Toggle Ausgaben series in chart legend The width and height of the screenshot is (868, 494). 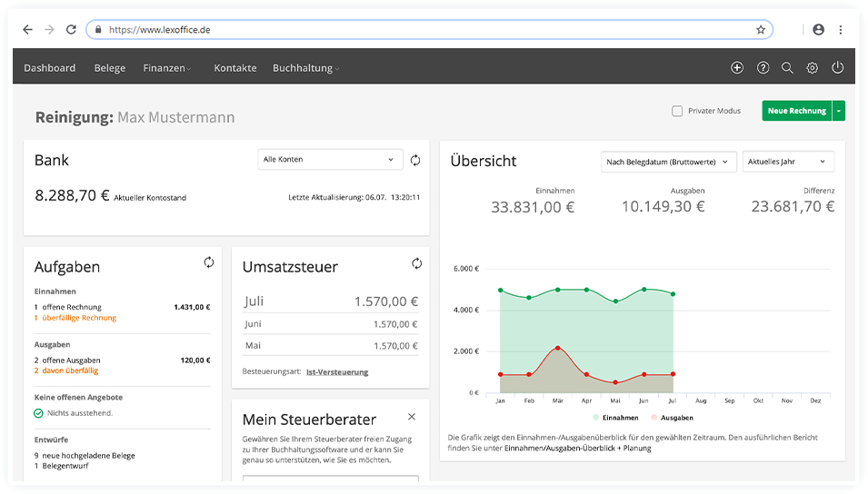coord(672,418)
